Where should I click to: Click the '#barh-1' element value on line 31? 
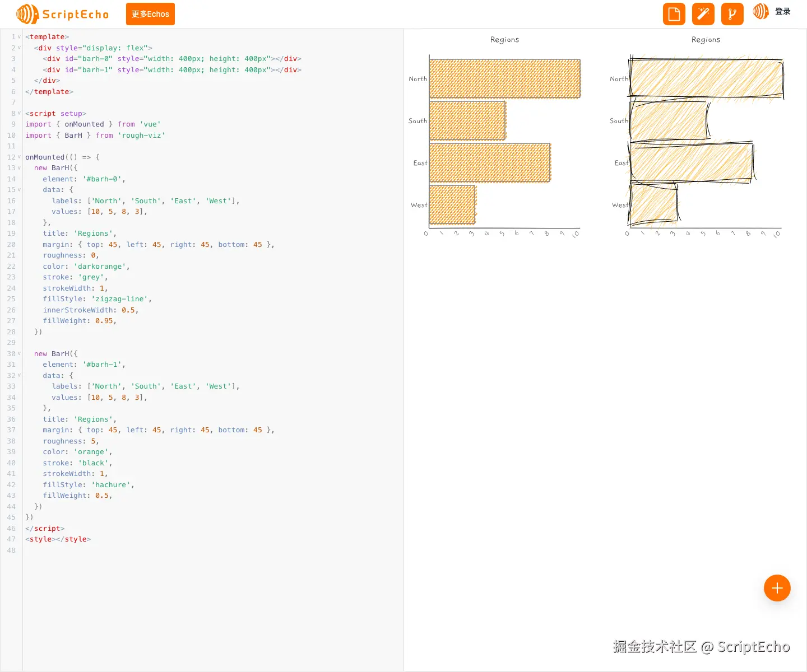click(x=102, y=365)
